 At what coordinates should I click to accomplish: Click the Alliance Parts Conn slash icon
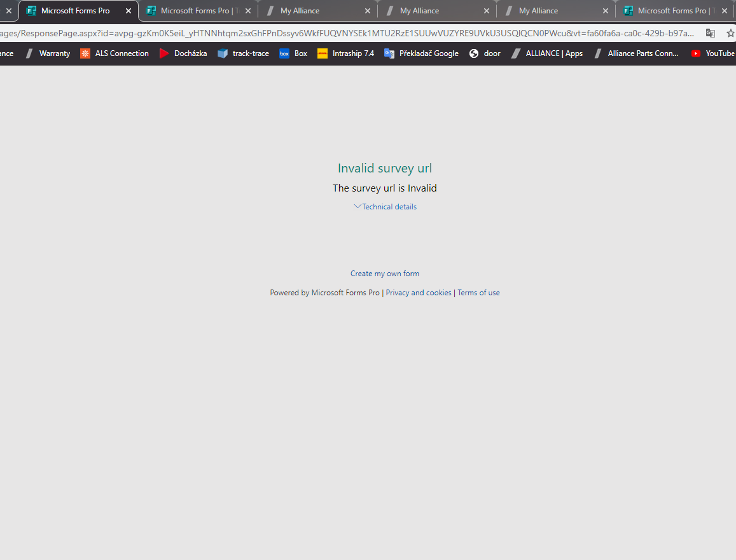pyautogui.click(x=598, y=53)
